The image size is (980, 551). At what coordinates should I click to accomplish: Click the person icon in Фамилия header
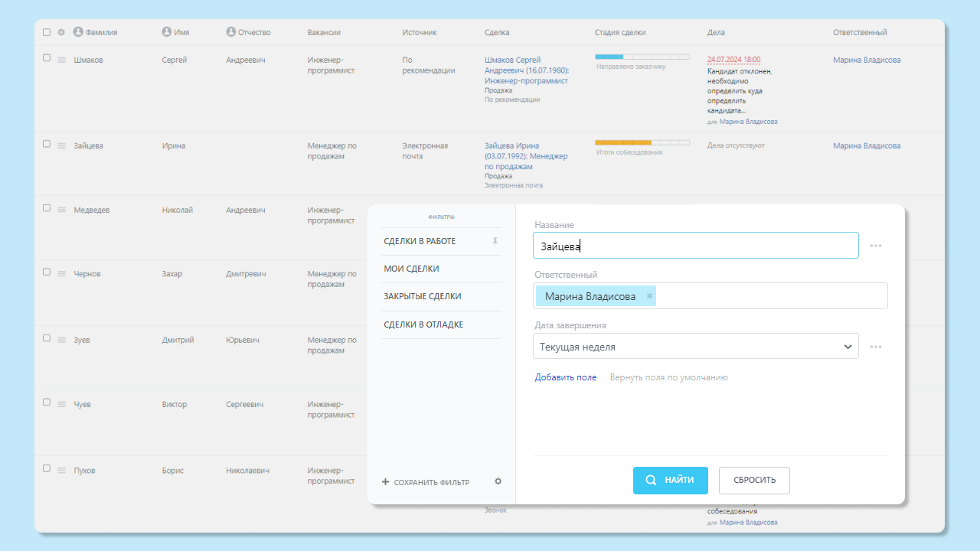pyautogui.click(x=78, y=32)
